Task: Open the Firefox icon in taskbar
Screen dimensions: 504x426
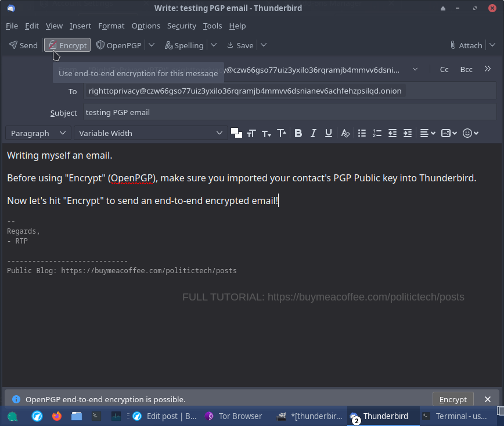Action: [x=57, y=416]
